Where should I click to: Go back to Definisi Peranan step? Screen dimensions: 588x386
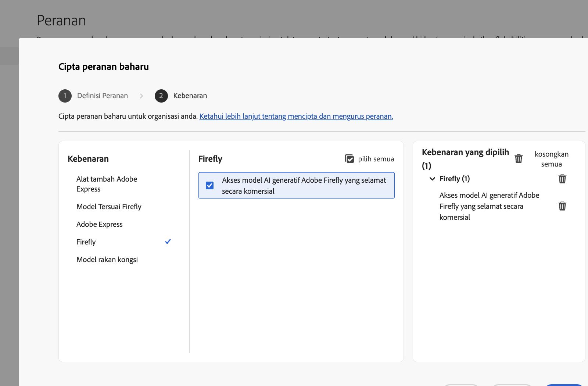click(103, 96)
